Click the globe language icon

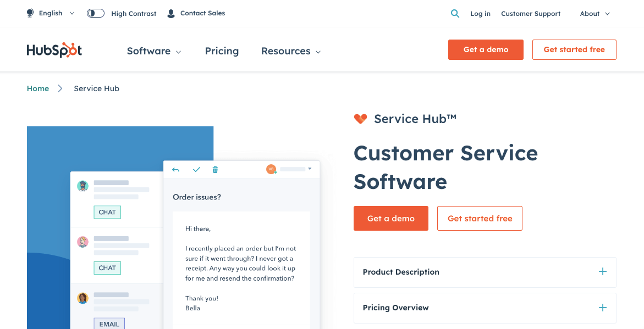pos(29,13)
